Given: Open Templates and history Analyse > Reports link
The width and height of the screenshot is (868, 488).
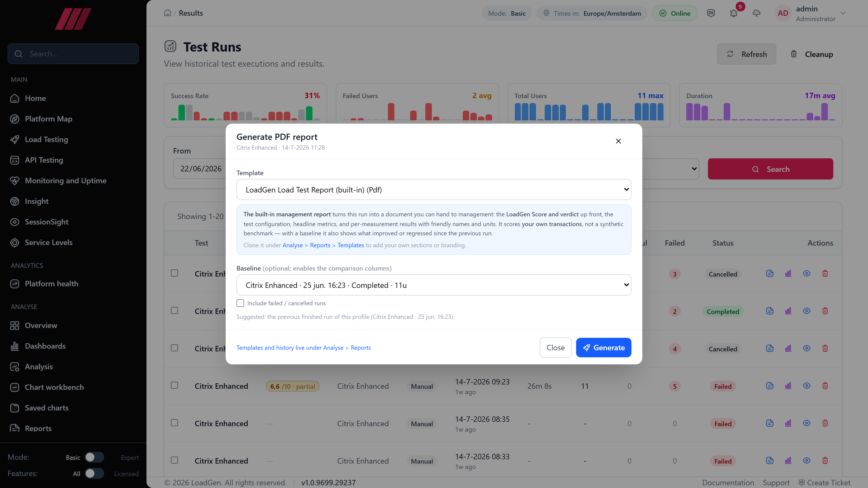Looking at the screenshot, I should [304, 348].
